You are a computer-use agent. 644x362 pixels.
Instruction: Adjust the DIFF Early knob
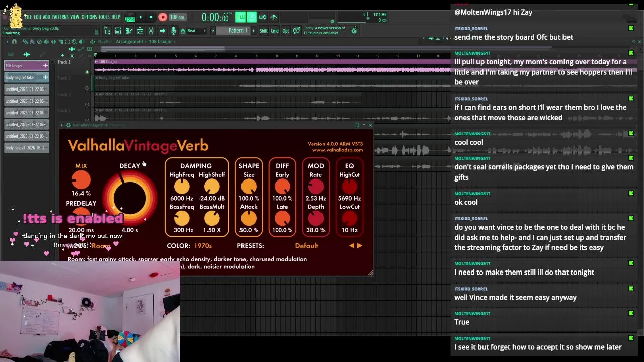coord(282,187)
